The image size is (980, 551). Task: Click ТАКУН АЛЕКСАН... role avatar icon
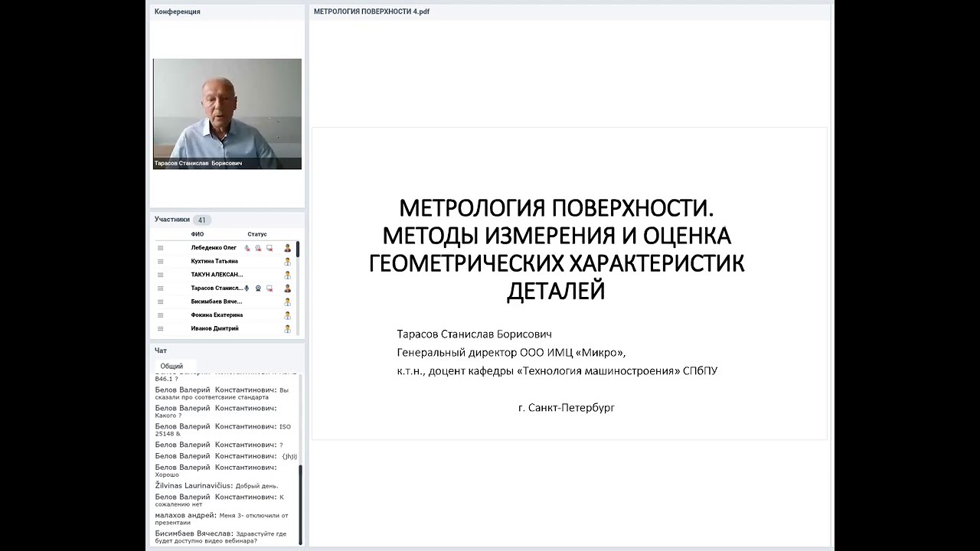(x=288, y=275)
